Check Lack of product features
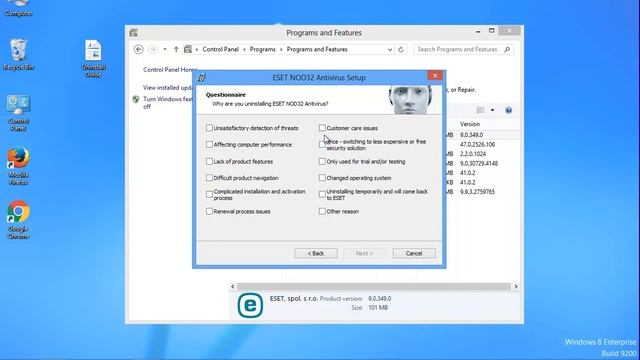The image size is (640, 360). click(209, 161)
